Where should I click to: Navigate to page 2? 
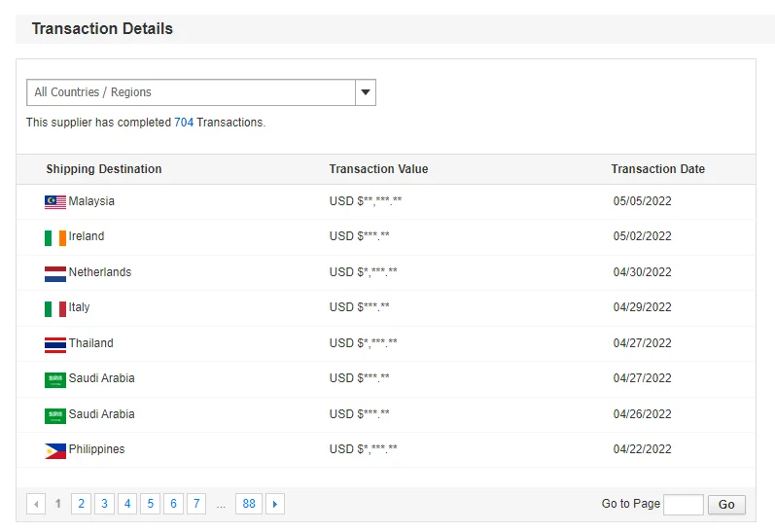coord(81,504)
